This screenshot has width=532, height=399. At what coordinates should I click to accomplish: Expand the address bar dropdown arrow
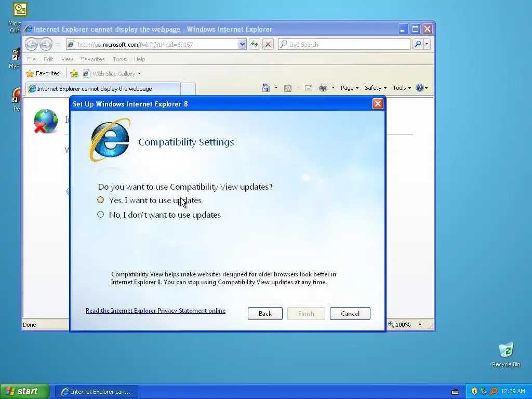pyautogui.click(x=242, y=45)
